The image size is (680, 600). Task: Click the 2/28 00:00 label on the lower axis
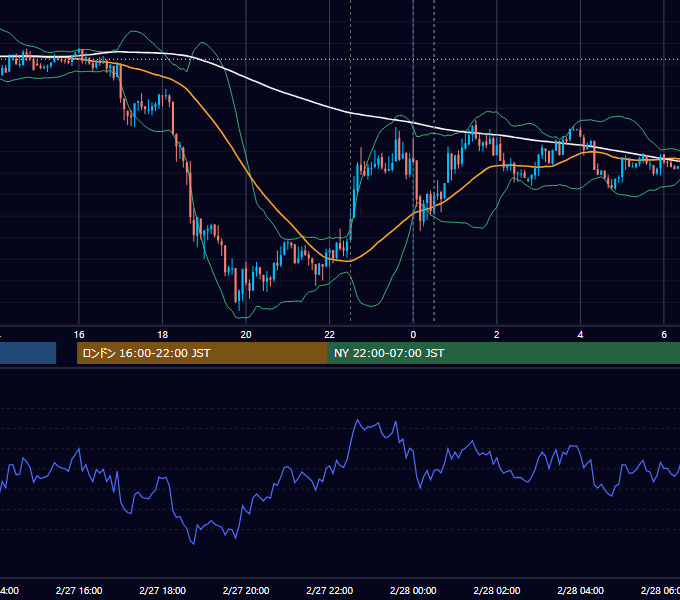click(413, 590)
